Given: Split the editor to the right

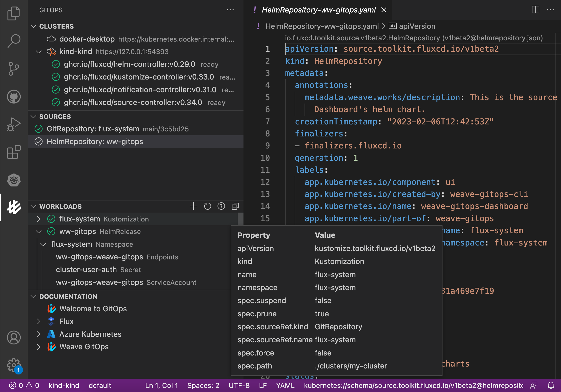Looking at the screenshot, I should tap(535, 10).
